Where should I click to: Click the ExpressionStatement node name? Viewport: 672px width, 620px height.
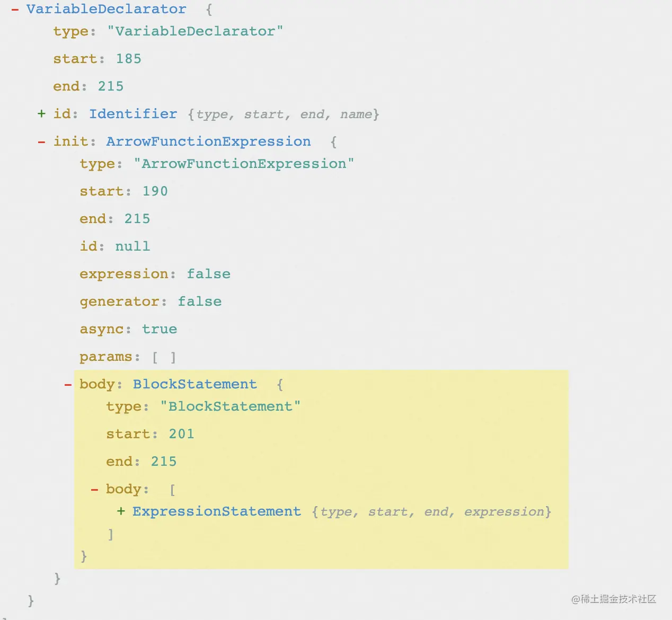pyautogui.click(x=216, y=511)
